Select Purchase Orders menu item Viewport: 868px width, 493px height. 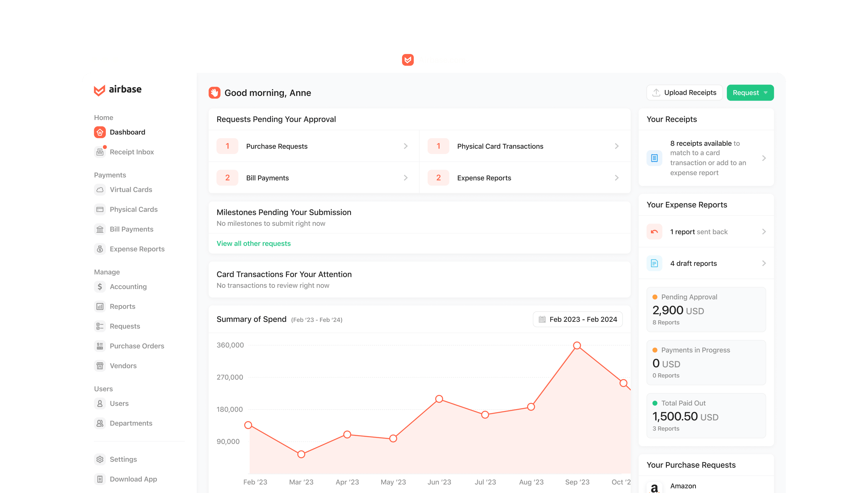point(137,346)
